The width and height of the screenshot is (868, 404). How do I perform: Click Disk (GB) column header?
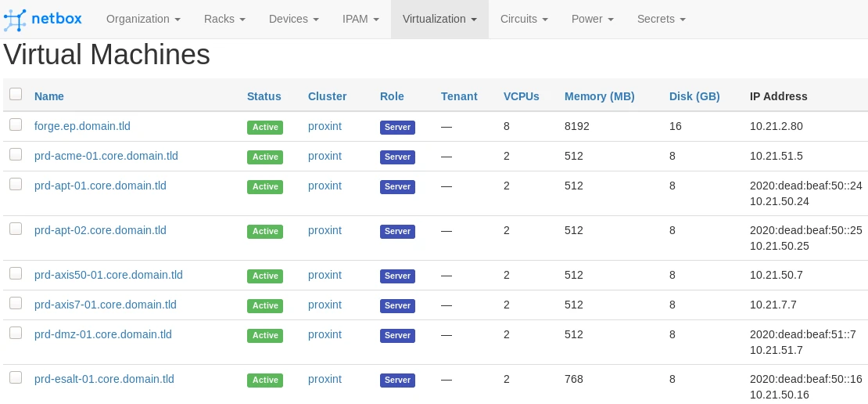point(694,96)
